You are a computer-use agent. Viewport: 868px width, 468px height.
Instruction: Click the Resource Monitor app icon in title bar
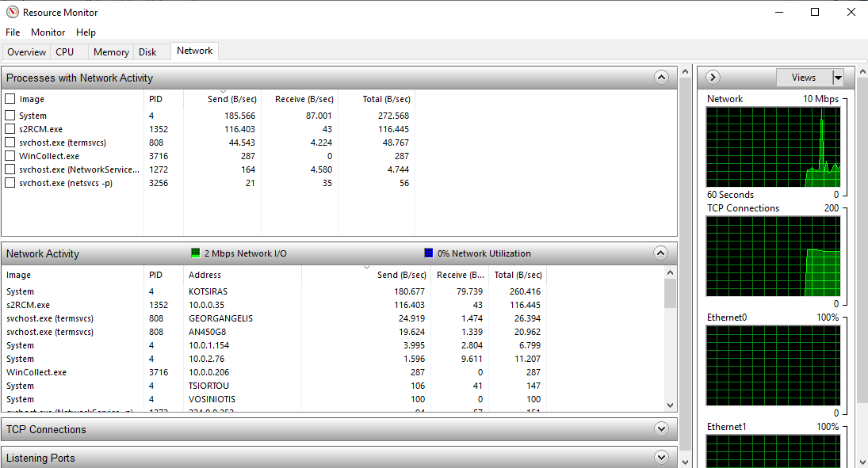click(12, 12)
